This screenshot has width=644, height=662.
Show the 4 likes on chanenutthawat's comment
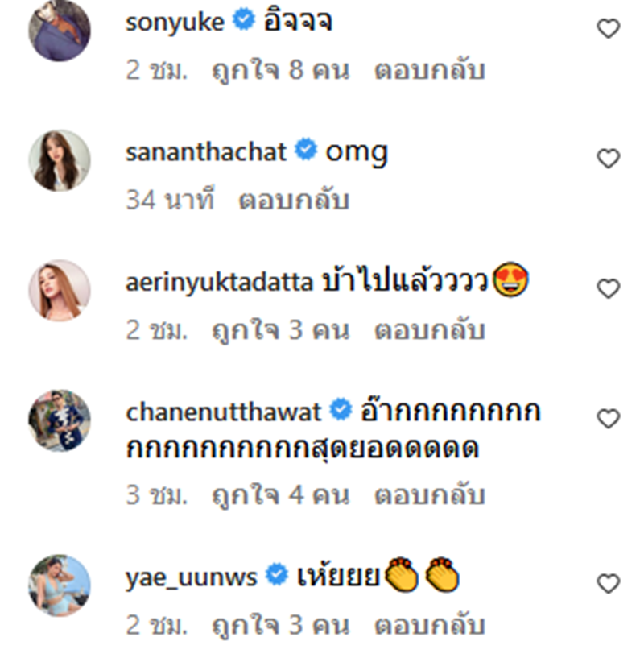(x=280, y=495)
